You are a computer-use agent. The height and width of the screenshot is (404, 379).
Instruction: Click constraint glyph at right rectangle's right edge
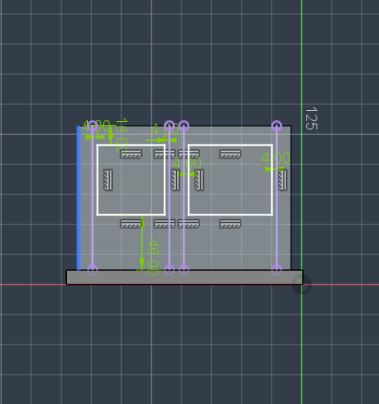point(282,180)
